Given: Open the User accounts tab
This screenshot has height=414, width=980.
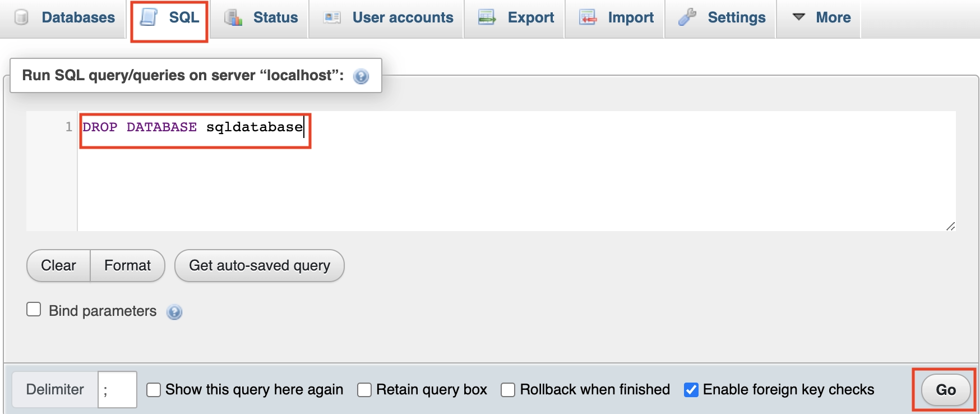Looking at the screenshot, I should (x=402, y=17).
